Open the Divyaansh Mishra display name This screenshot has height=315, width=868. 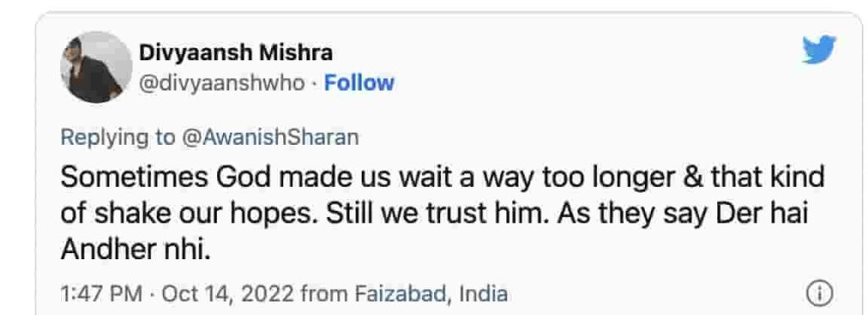point(236,53)
